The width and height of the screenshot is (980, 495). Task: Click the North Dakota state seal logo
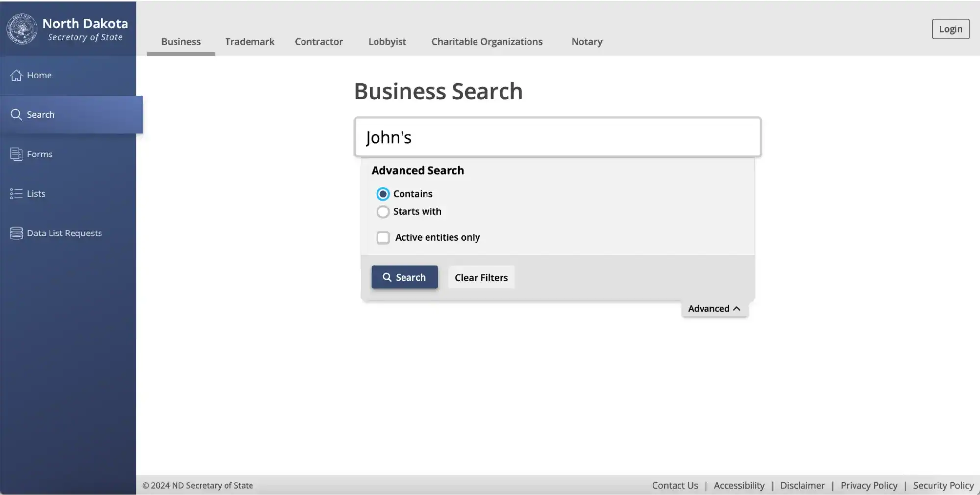pos(22,29)
